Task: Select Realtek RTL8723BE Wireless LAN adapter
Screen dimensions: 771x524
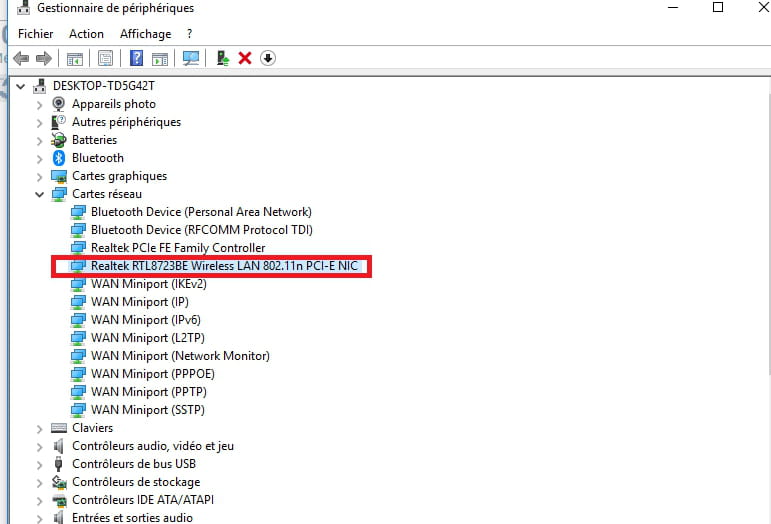Action: click(x=224, y=266)
